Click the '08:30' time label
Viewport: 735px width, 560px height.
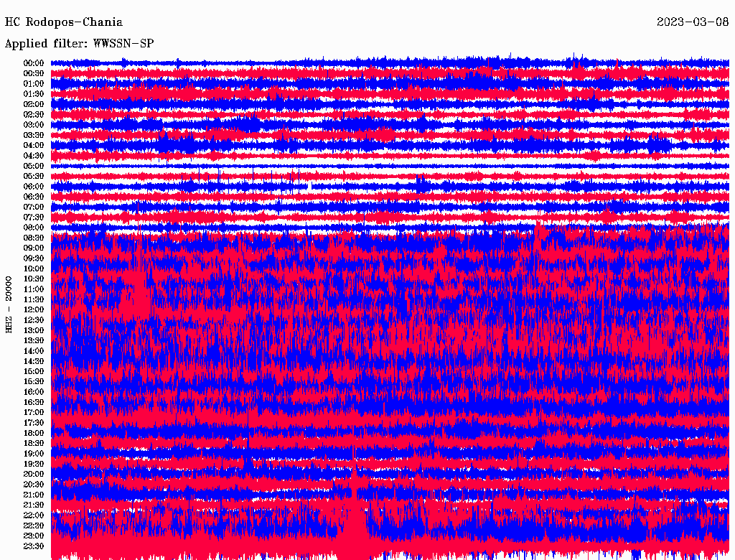coord(34,238)
